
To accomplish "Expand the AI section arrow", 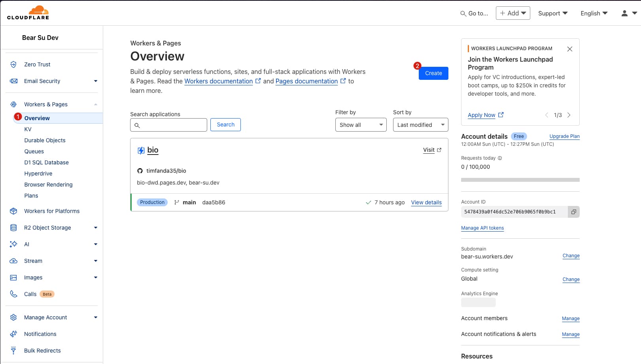I will click(96, 244).
